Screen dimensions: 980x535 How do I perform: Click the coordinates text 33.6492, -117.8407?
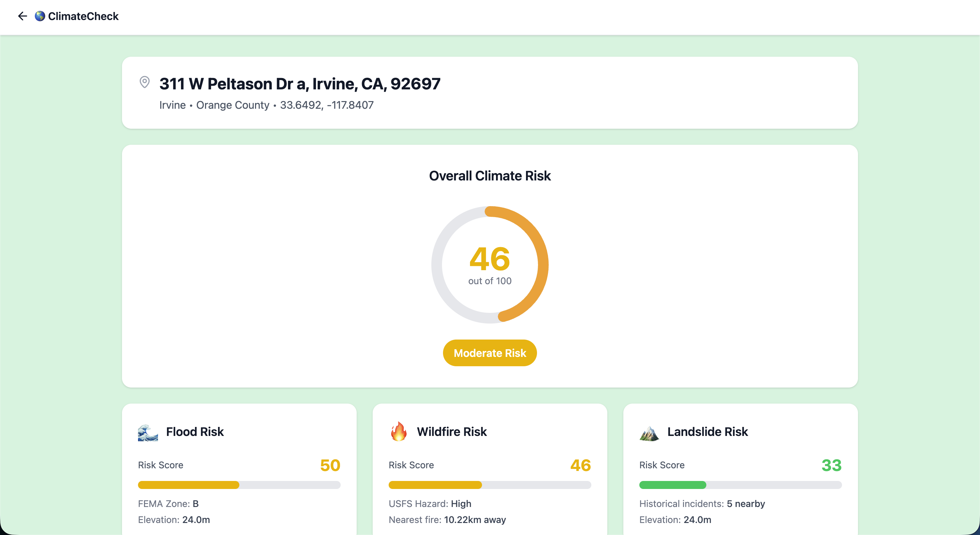326,105
